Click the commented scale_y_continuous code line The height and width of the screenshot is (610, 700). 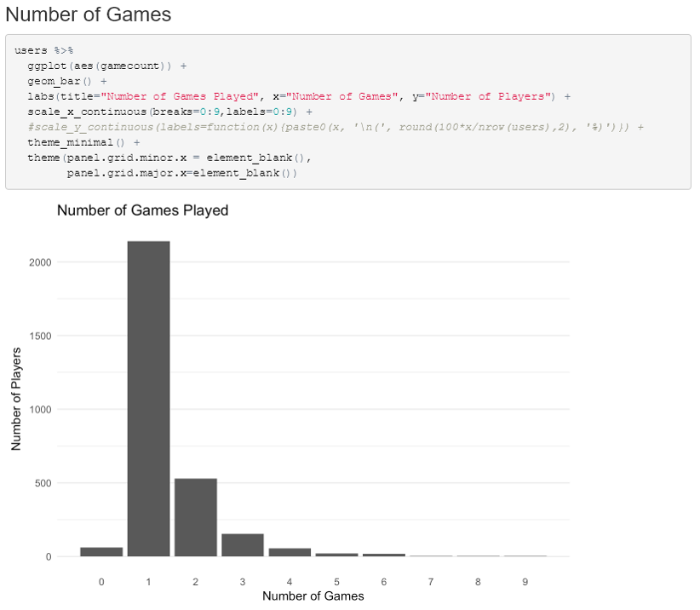(336, 127)
